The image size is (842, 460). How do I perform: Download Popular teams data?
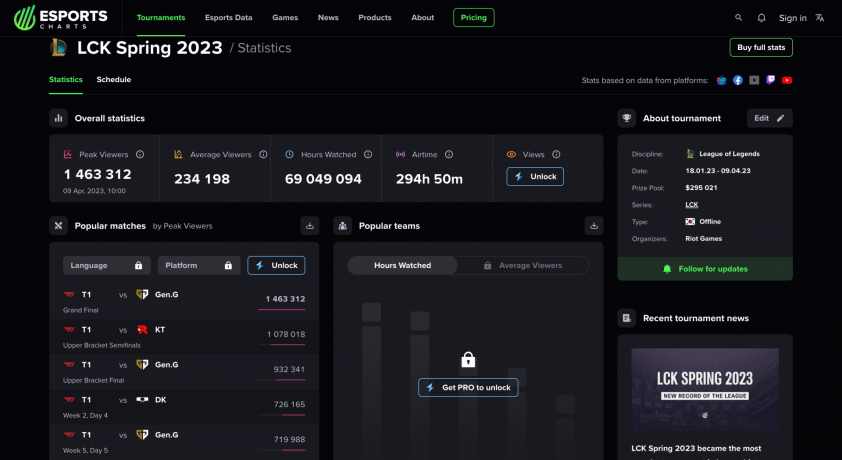click(594, 226)
